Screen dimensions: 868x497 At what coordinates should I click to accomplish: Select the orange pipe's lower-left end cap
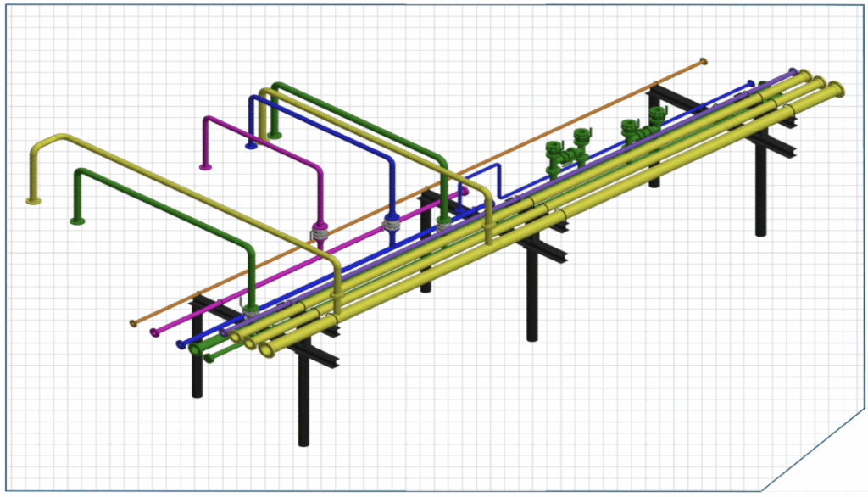tap(133, 322)
